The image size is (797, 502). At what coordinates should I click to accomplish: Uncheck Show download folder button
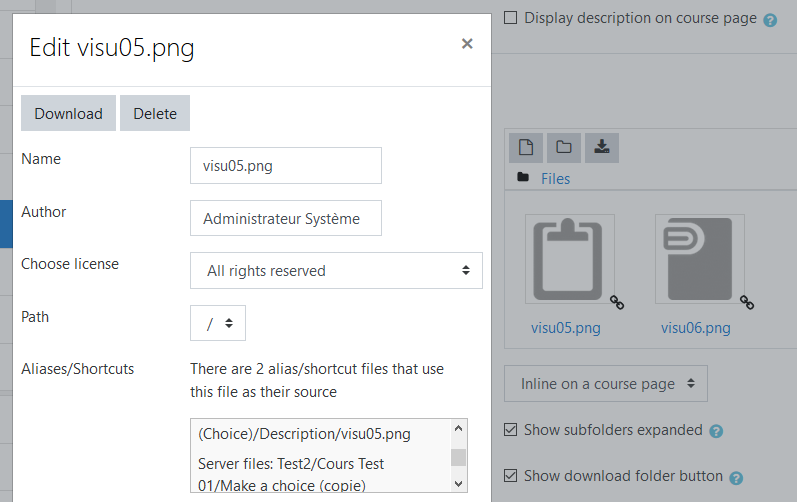tap(510, 476)
